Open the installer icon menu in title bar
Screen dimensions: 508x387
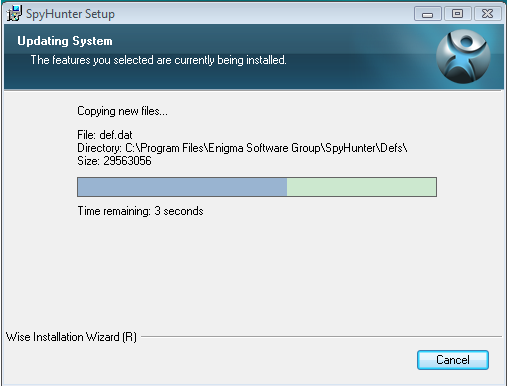[14, 14]
